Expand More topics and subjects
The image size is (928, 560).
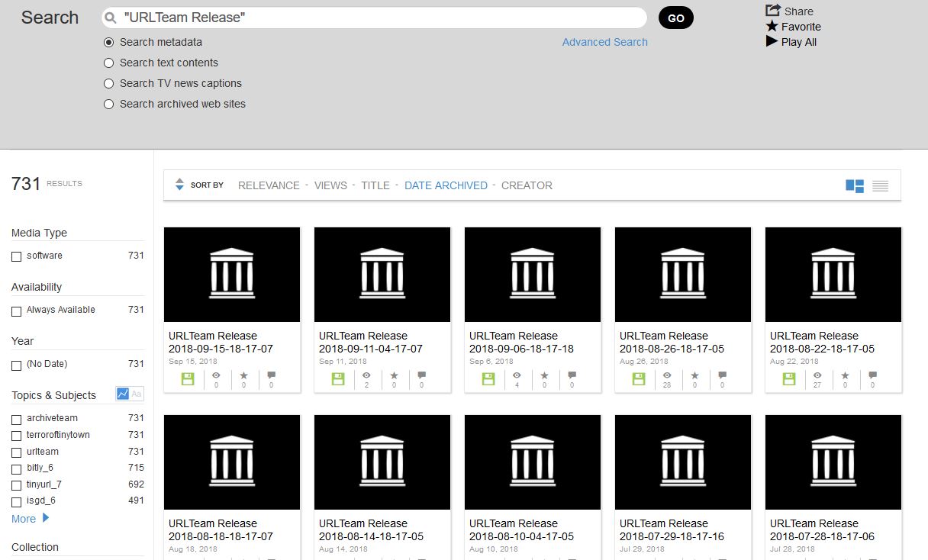(31, 519)
